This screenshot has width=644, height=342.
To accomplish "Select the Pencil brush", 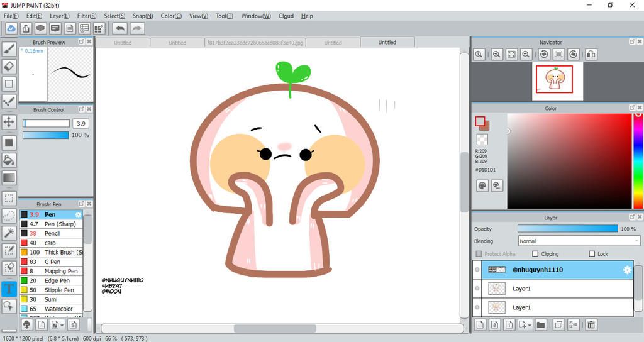I will tap(52, 233).
